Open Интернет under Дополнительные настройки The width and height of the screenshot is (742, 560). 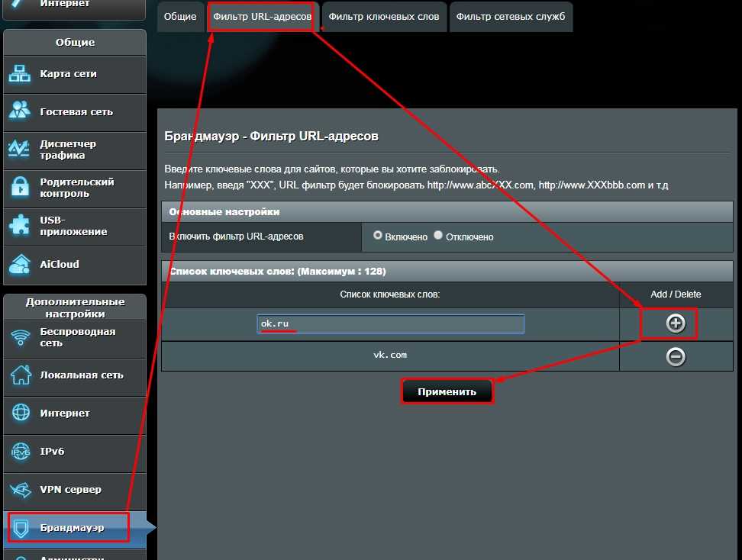75,415
